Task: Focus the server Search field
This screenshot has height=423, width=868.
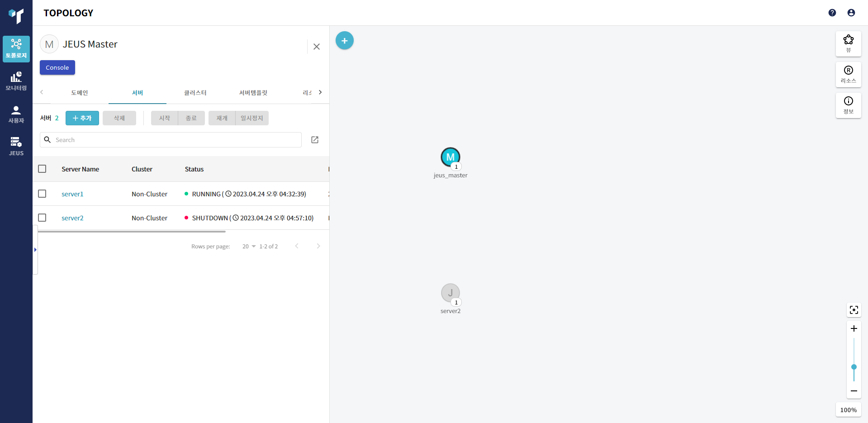Action: pos(171,140)
